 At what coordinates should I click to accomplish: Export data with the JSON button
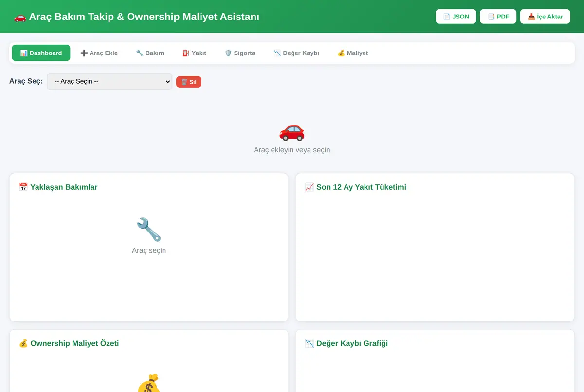pyautogui.click(x=456, y=17)
